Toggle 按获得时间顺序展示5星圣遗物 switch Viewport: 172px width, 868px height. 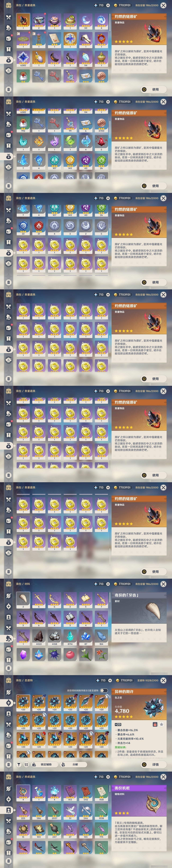point(104,690)
